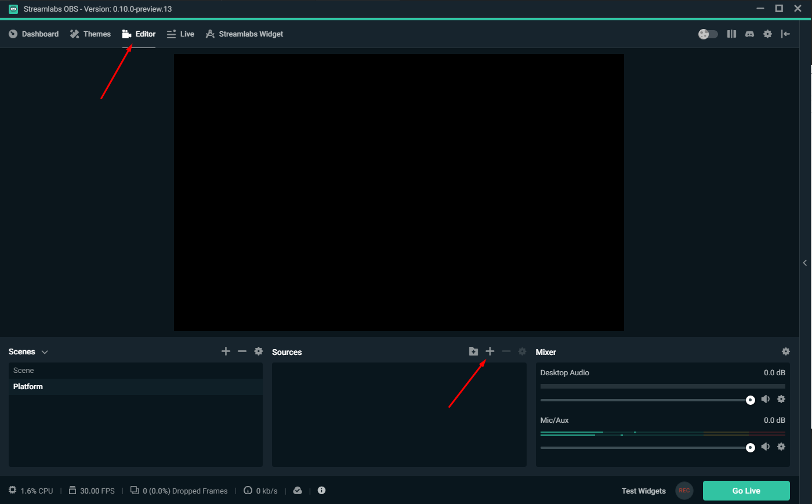Viewport: 812px width, 504px height.
Task: Open the Live tab
Action: point(180,34)
